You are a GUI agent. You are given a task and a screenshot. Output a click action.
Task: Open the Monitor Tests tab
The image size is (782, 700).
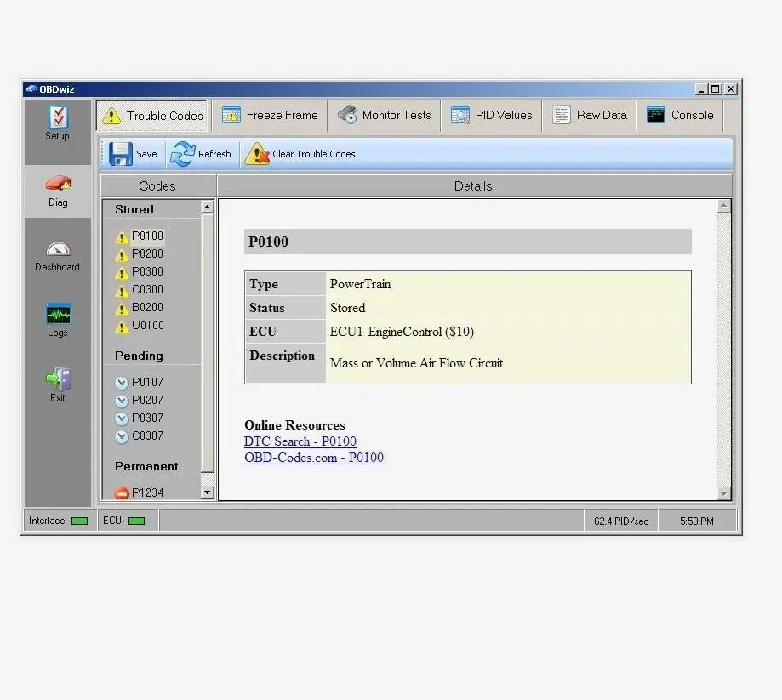384,115
